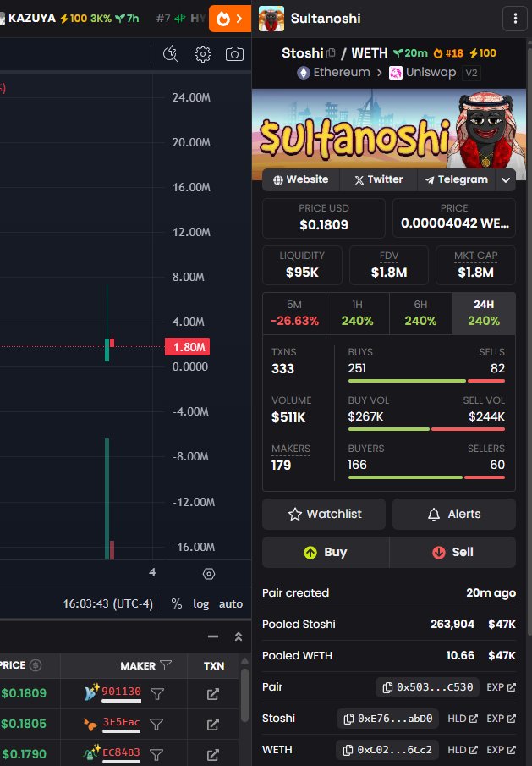Image resolution: width=532 pixels, height=766 pixels.
Task: Click the Sultanoshi avatar thumbnail
Action: pos(271,19)
